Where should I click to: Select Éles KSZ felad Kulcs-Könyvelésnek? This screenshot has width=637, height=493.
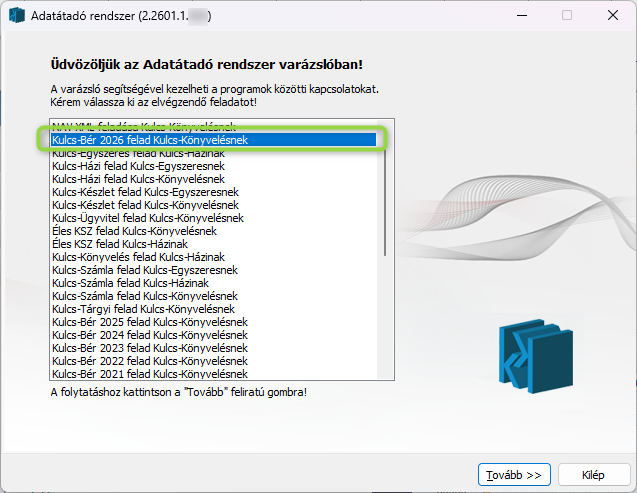(214, 231)
